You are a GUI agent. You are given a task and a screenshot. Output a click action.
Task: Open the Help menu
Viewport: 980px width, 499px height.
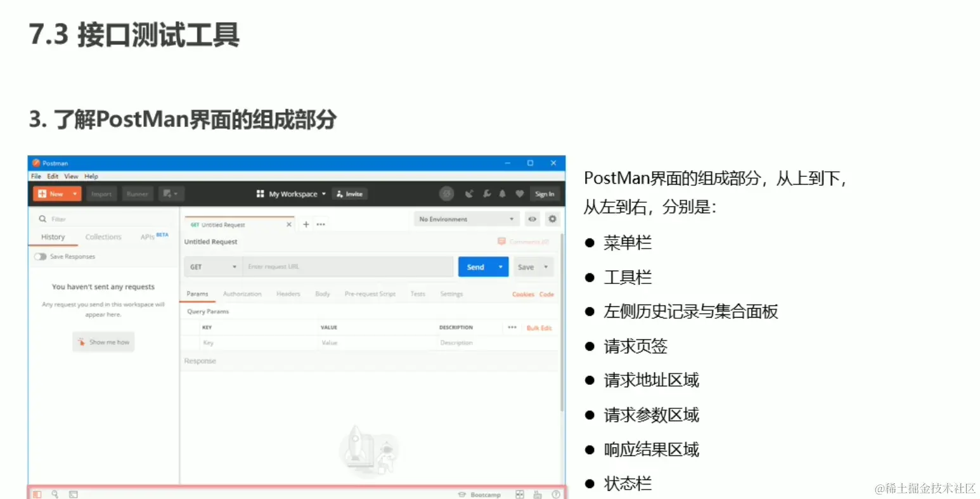(x=91, y=176)
